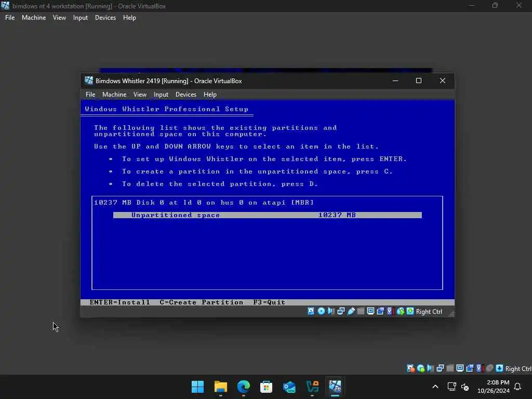
Task: Click virtualization V icon in NT 4 status bar
Action: 480,368
